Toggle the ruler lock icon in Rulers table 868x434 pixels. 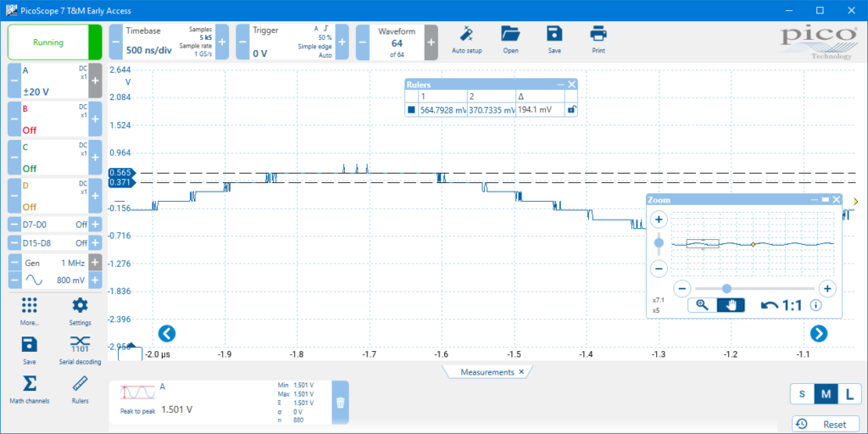(570, 110)
